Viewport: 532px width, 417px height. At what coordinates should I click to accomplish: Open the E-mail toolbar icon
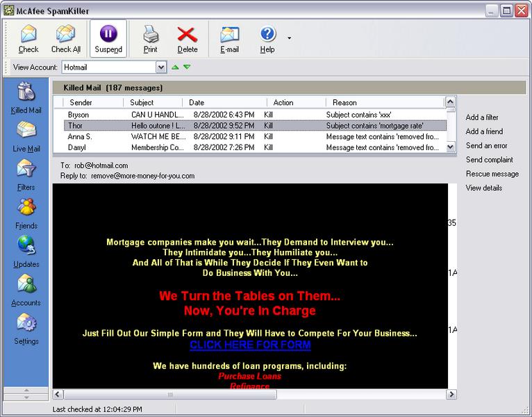[229, 39]
